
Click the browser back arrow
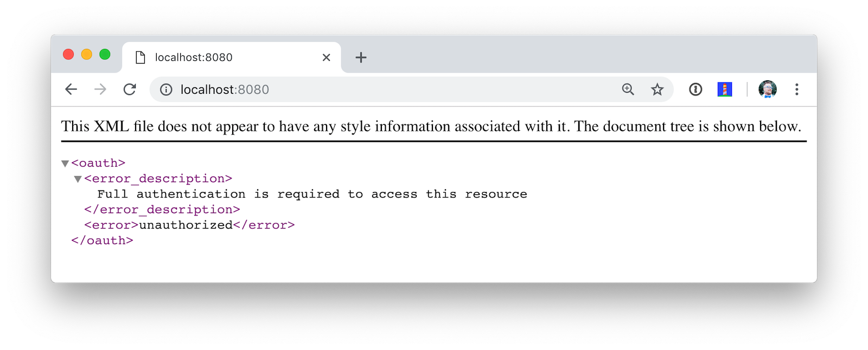tap(71, 90)
